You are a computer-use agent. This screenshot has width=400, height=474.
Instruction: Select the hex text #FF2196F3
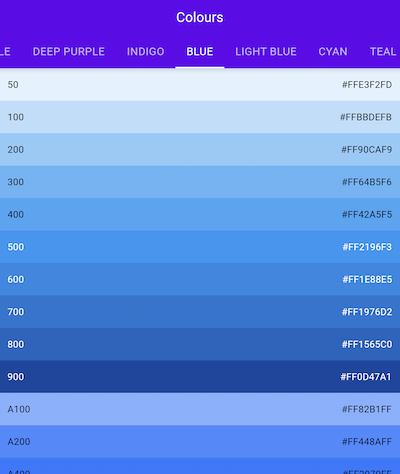coord(367,247)
